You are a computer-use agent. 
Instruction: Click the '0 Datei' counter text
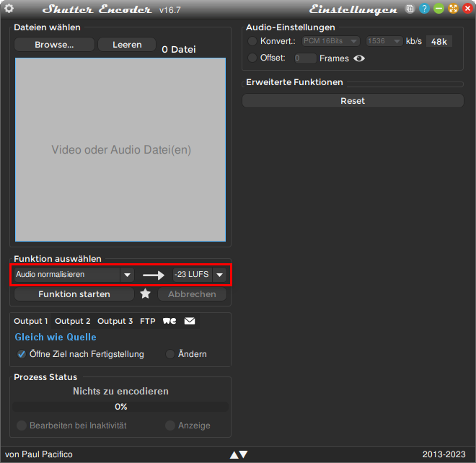pyautogui.click(x=179, y=50)
